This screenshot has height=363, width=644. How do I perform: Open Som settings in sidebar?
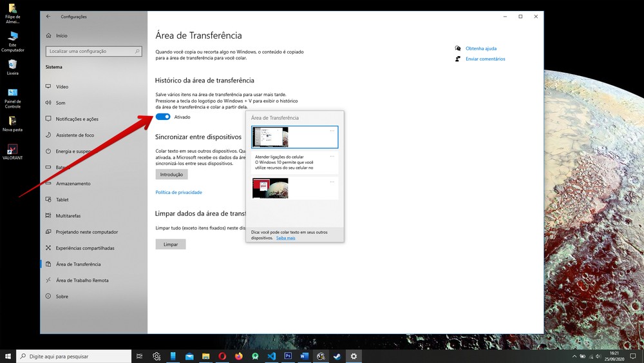61,103
